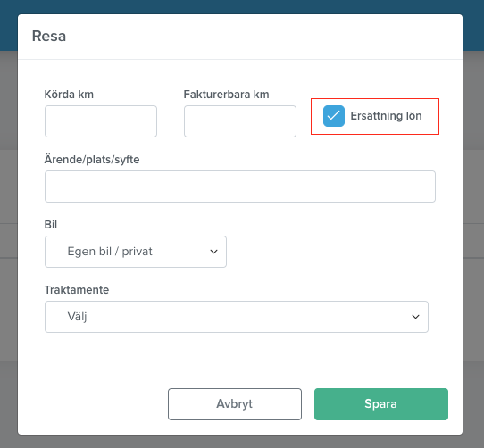Save the trip with the Spara button
Screen dimensions: 484x448
[381, 404]
